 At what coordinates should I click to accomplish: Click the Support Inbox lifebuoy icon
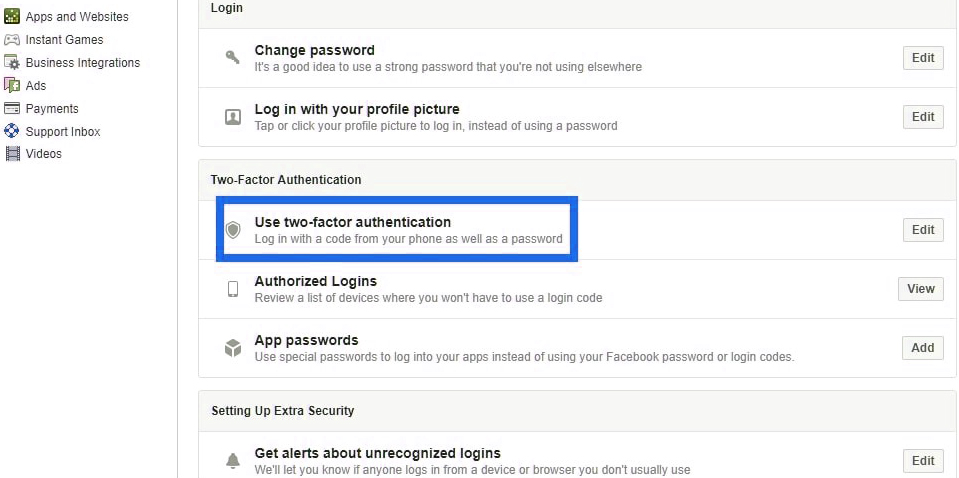point(12,131)
